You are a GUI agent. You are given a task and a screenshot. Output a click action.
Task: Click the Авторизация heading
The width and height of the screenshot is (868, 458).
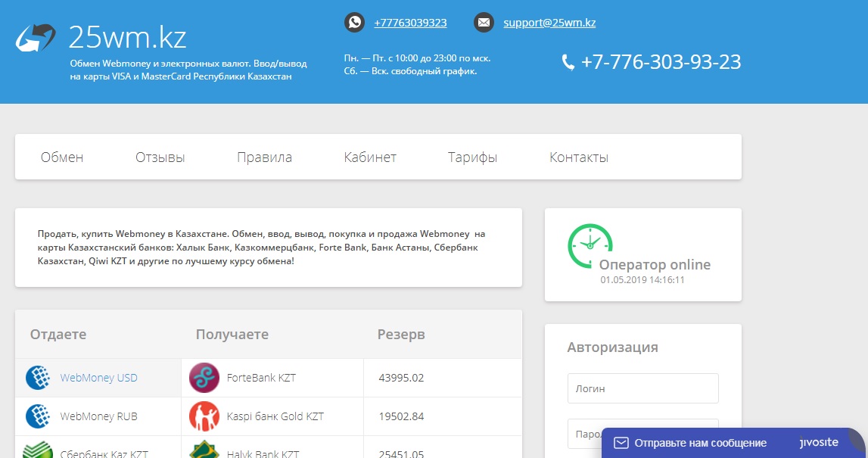pyautogui.click(x=612, y=347)
